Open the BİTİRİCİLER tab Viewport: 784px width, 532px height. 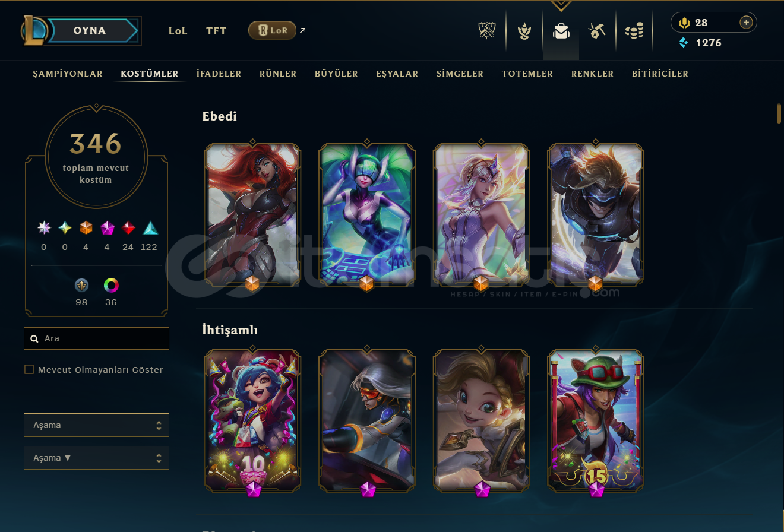tap(660, 74)
